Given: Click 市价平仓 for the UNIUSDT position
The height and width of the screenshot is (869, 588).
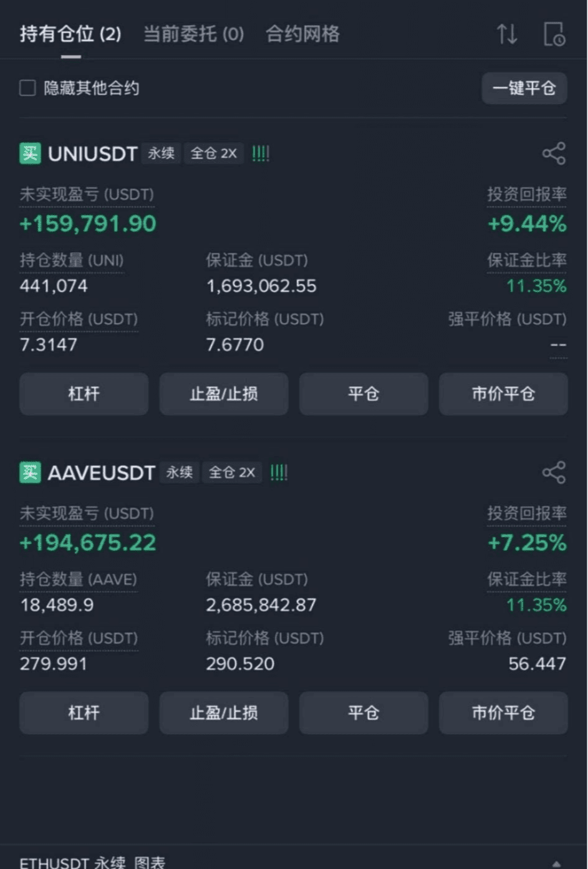Looking at the screenshot, I should [503, 394].
